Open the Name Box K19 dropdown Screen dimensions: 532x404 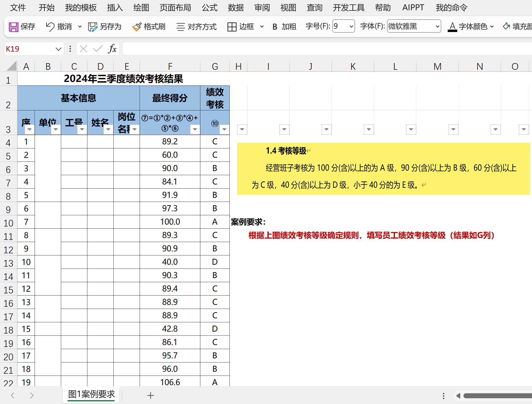tap(58, 49)
